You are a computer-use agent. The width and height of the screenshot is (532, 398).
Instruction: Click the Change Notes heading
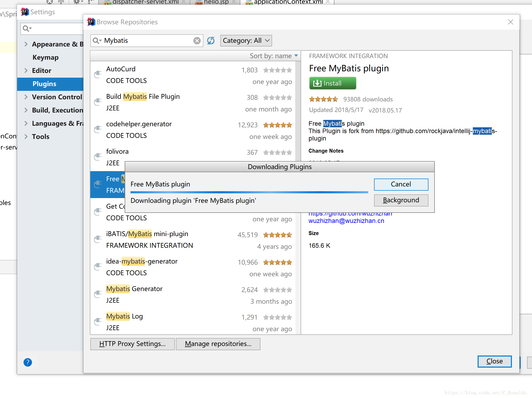click(326, 151)
